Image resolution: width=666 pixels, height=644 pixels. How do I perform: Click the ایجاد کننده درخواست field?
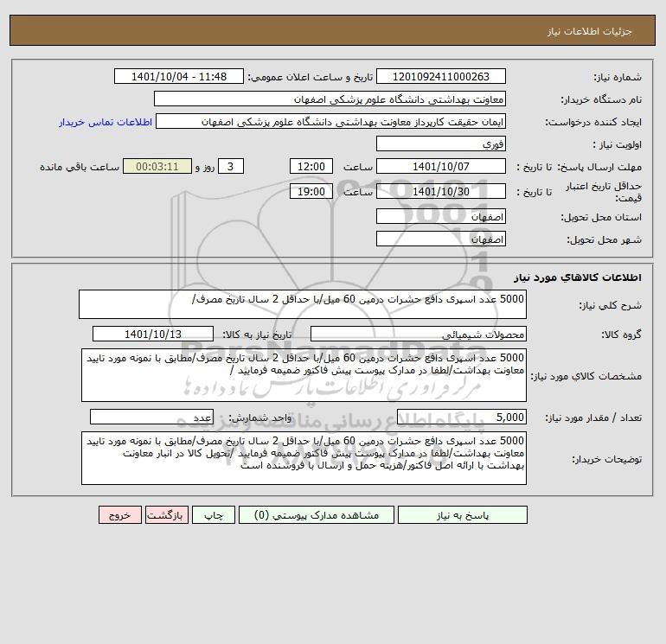tap(331, 121)
